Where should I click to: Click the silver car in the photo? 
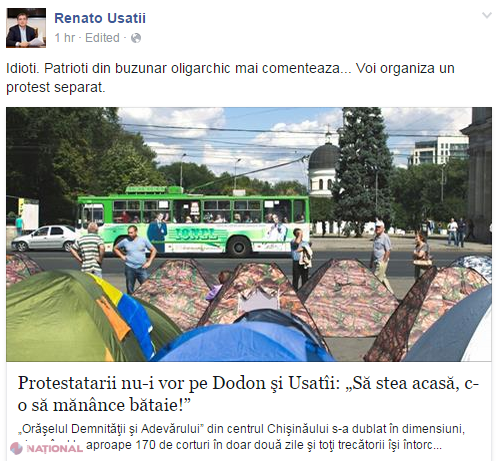click(45, 238)
